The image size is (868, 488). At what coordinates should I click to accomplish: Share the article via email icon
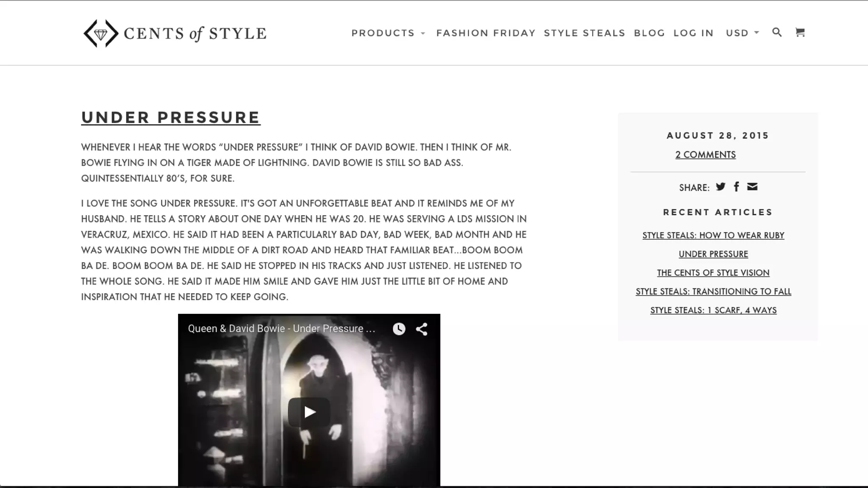[x=752, y=187]
